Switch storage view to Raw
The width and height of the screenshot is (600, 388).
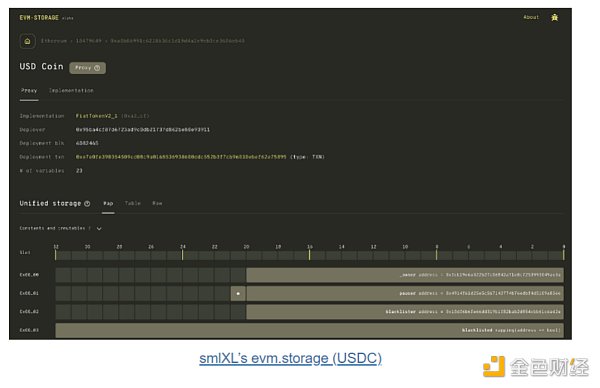point(157,203)
